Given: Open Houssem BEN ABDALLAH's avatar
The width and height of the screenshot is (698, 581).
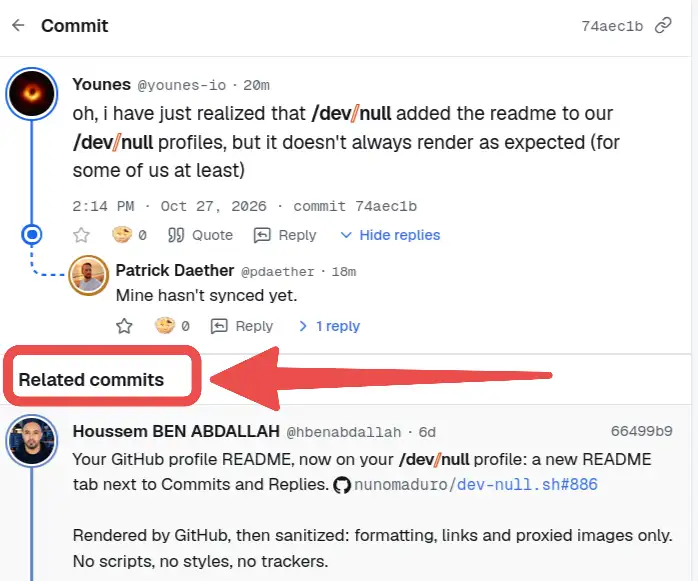Looking at the screenshot, I should 32,440.
